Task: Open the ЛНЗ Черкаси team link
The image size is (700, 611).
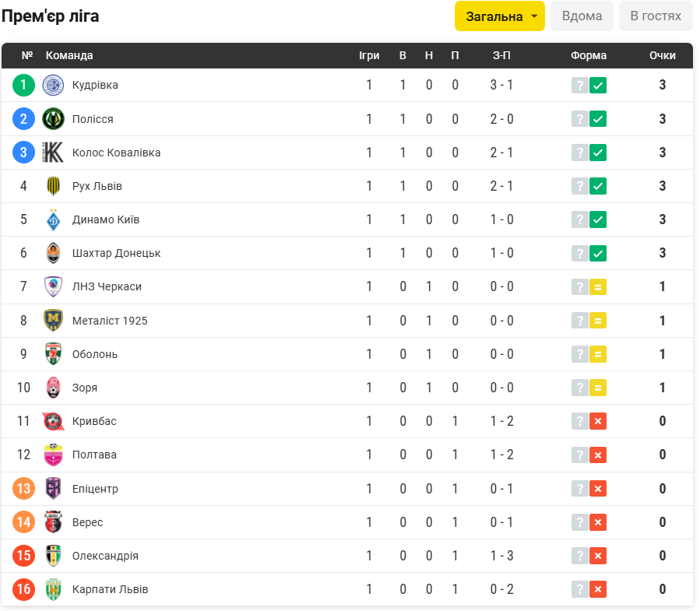Action: click(107, 286)
